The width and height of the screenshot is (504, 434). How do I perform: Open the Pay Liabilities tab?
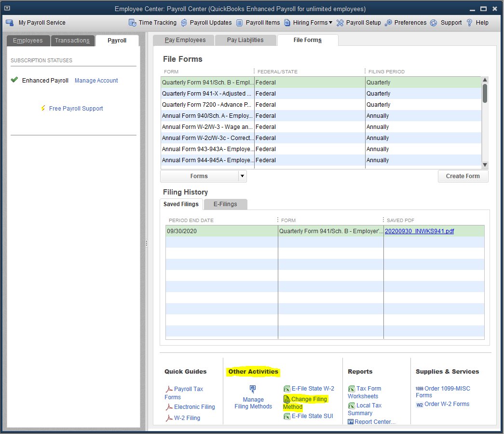coord(245,40)
